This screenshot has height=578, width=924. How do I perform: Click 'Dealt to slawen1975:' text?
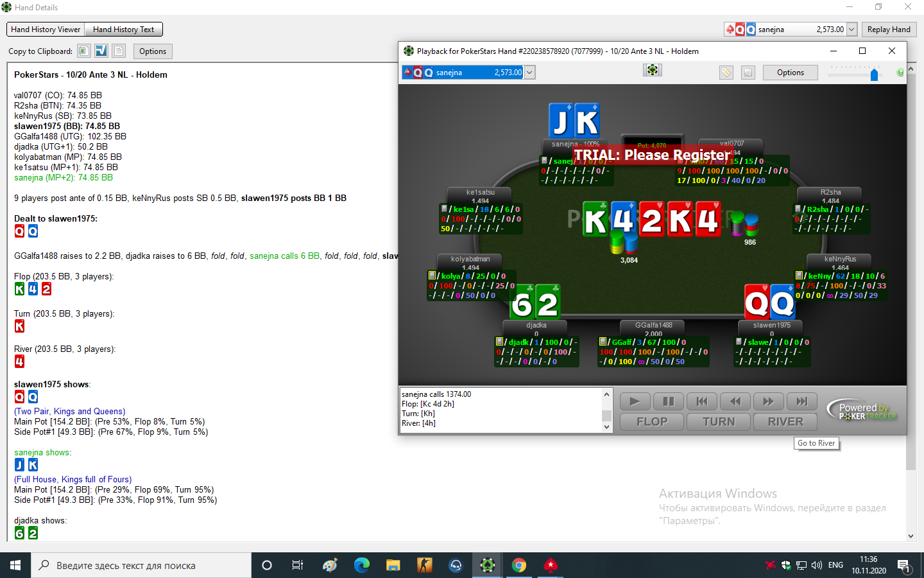point(56,219)
